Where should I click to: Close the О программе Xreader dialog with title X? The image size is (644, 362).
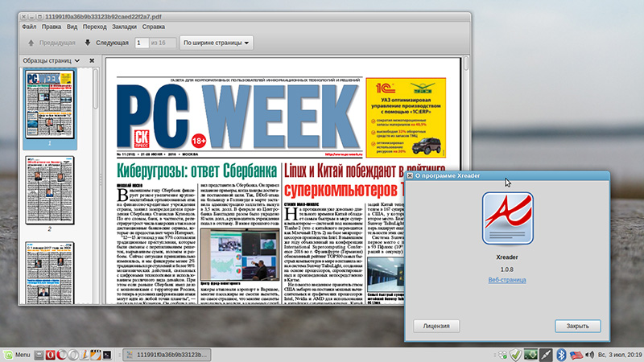tap(410, 175)
